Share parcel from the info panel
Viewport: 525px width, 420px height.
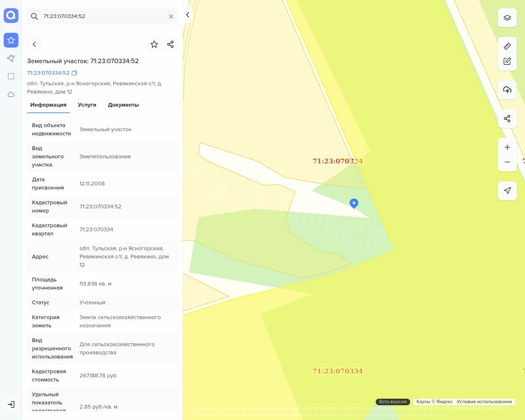click(170, 44)
